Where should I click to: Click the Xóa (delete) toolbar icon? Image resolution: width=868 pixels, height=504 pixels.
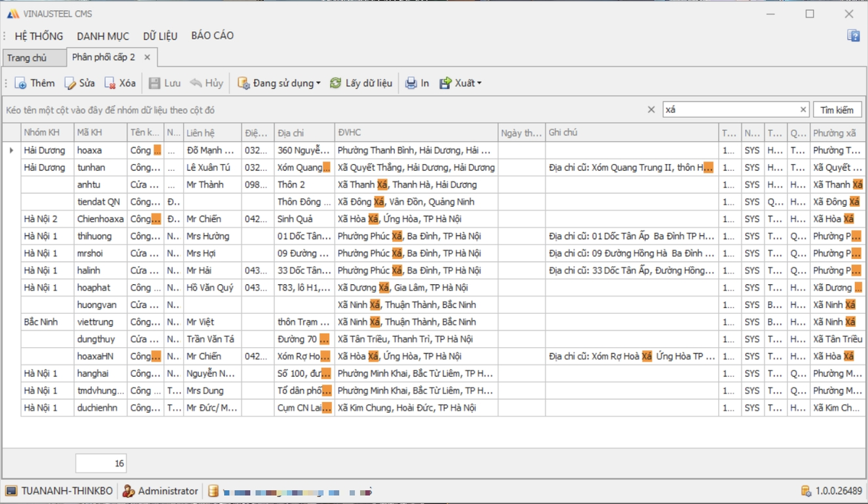point(110,83)
